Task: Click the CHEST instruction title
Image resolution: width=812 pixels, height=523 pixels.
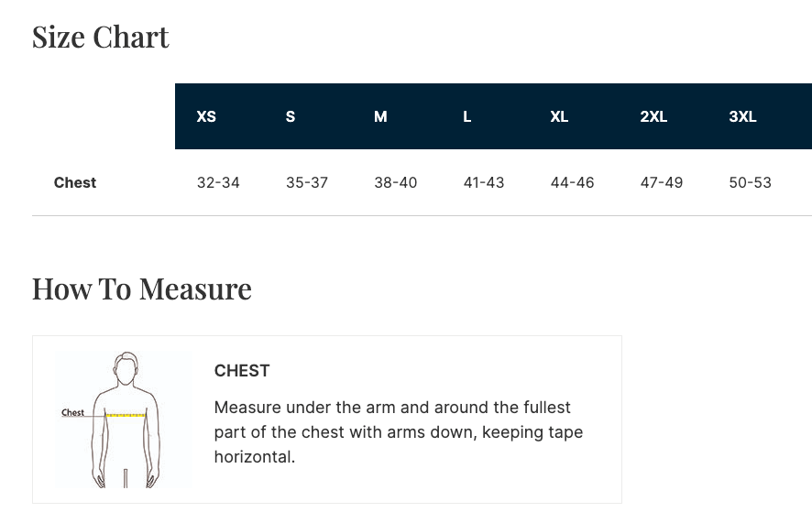Action: [242, 371]
